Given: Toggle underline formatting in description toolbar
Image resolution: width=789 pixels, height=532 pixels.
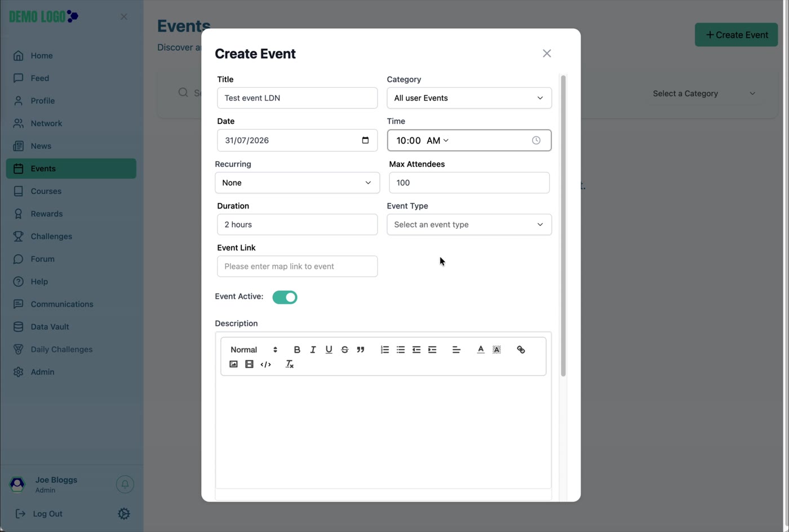Looking at the screenshot, I should point(329,349).
